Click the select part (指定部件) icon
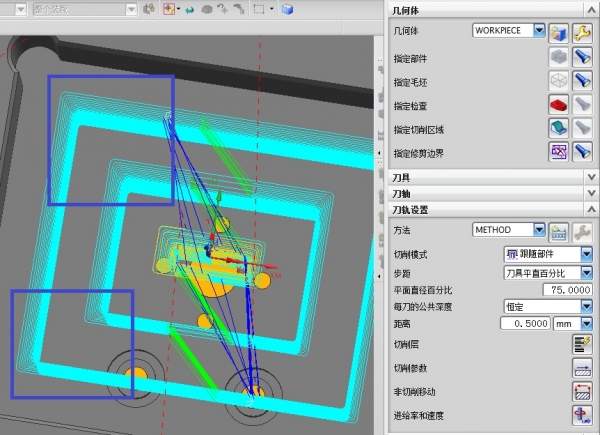600x435 pixels. [558, 57]
